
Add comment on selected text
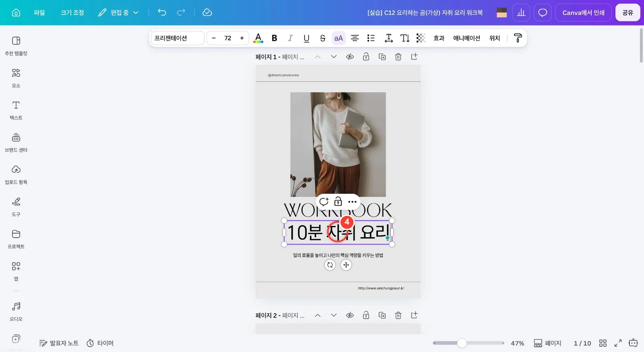tap(324, 202)
